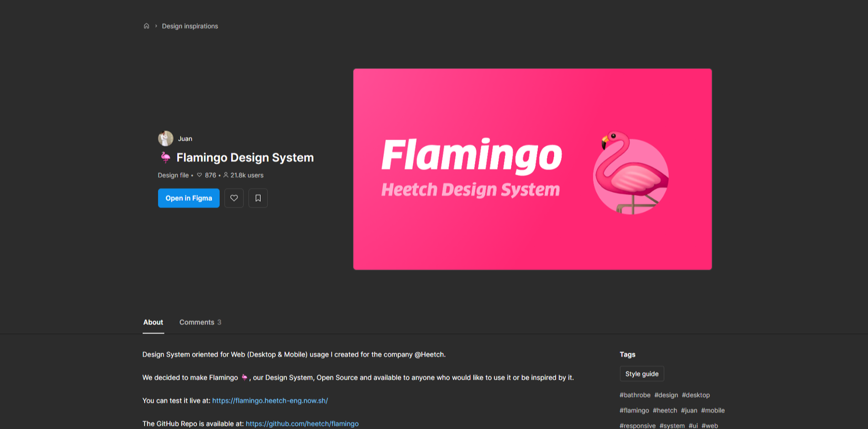Screen dimensions: 868x429
Task: Select the #responsive tag
Action: click(637, 425)
